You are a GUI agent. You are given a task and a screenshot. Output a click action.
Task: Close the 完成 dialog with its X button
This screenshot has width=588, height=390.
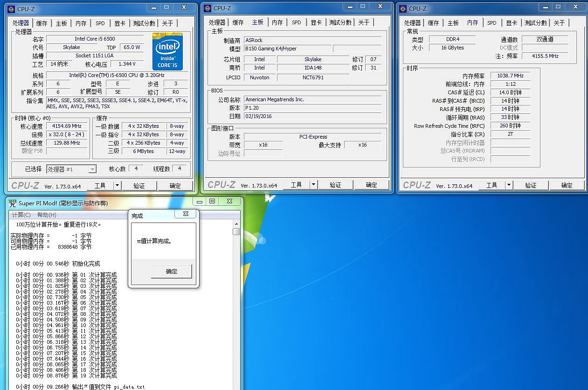point(186,214)
